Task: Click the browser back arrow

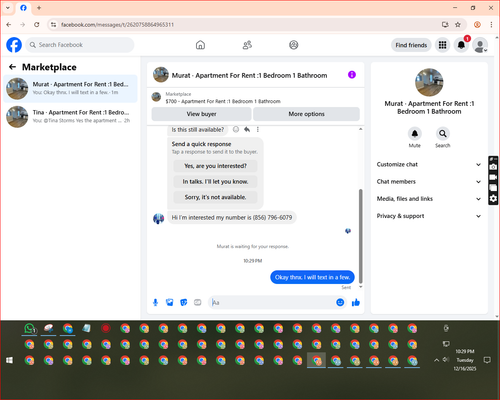Action: (x=9, y=25)
